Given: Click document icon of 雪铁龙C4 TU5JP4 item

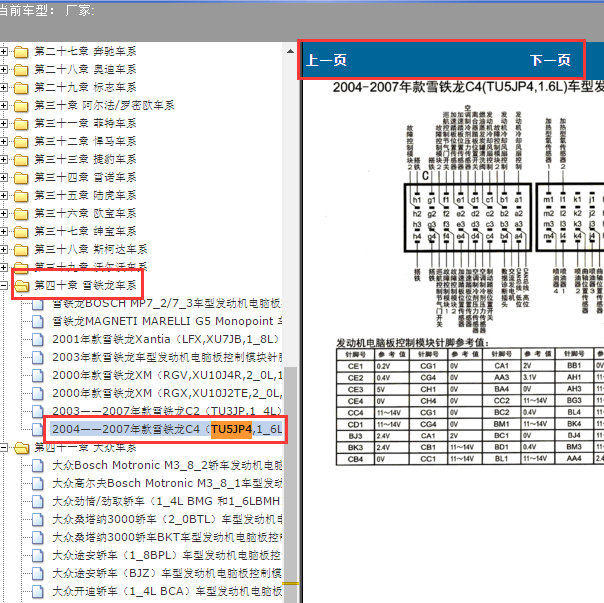Looking at the screenshot, I should pyautogui.click(x=38, y=429).
